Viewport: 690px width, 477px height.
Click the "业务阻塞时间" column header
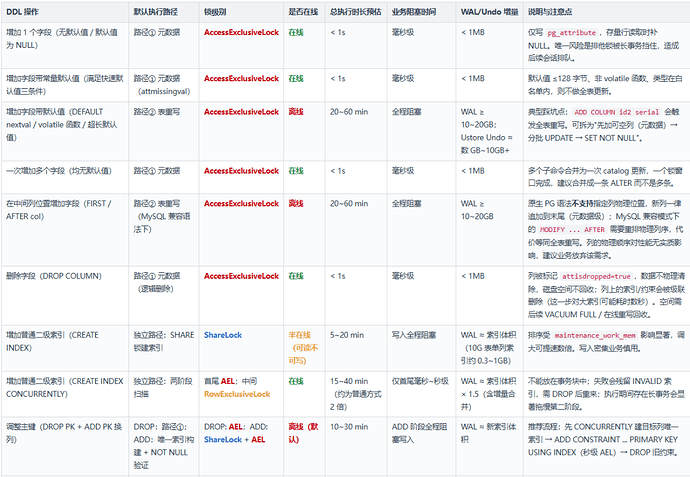(x=422, y=12)
